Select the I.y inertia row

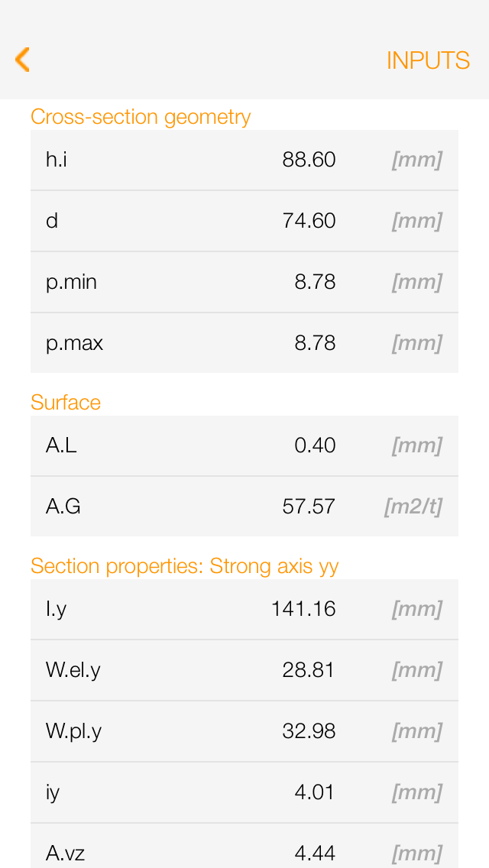[244, 609]
